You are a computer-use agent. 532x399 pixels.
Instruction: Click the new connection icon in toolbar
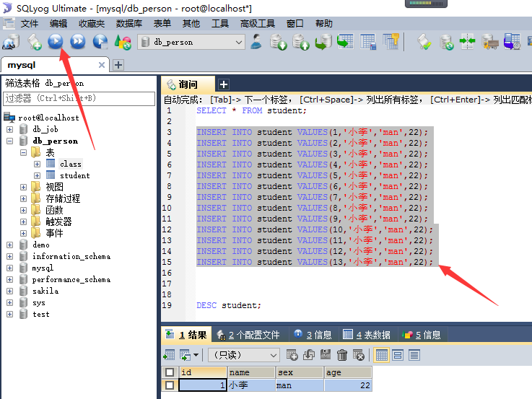12,42
